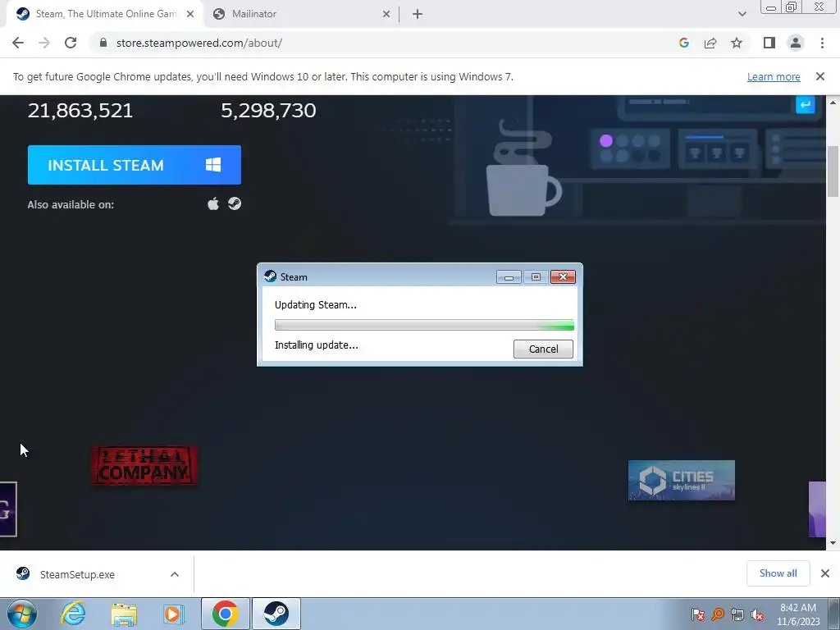Click the Also available on label
The image size is (840, 630).
coord(71,204)
